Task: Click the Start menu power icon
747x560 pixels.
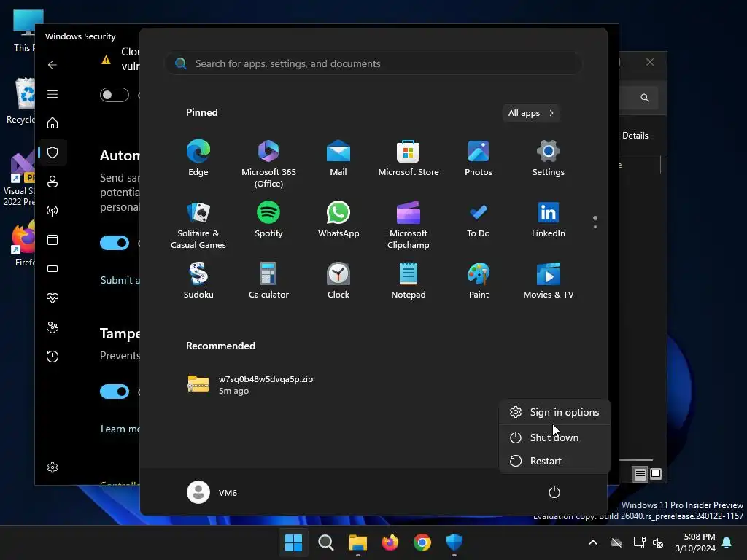Action: (554, 492)
